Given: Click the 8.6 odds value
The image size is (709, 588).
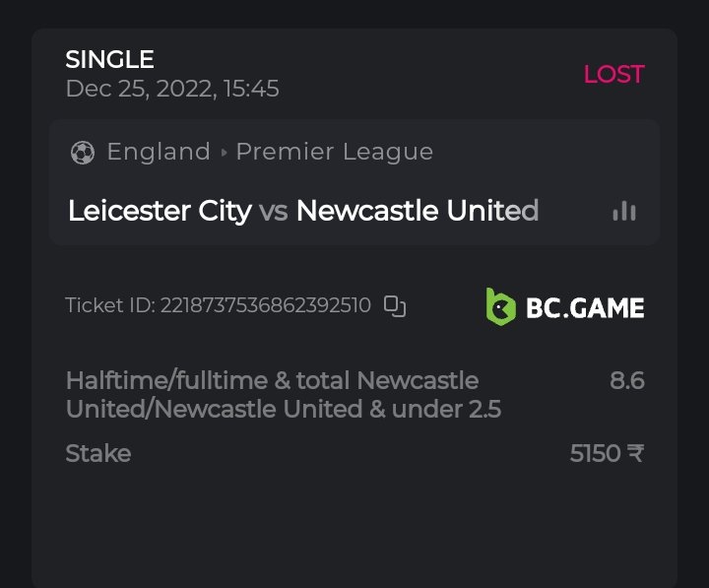Looking at the screenshot, I should click(x=627, y=380).
